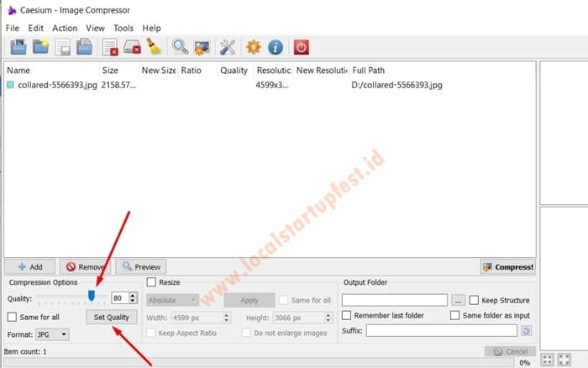Click the Remove Item toolbar icon
Image resolution: width=588 pixels, height=368 pixels.
click(x=110, y=48)
